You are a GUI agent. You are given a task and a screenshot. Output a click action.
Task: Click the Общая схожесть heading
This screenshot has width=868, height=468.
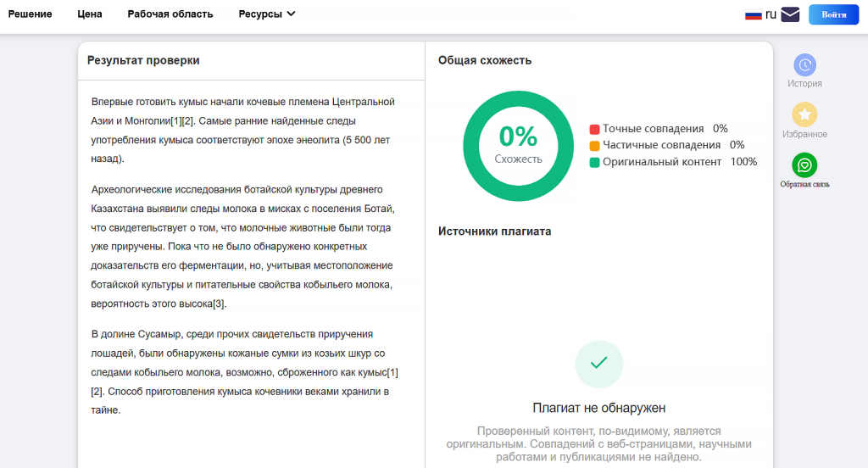pos(485,60)
